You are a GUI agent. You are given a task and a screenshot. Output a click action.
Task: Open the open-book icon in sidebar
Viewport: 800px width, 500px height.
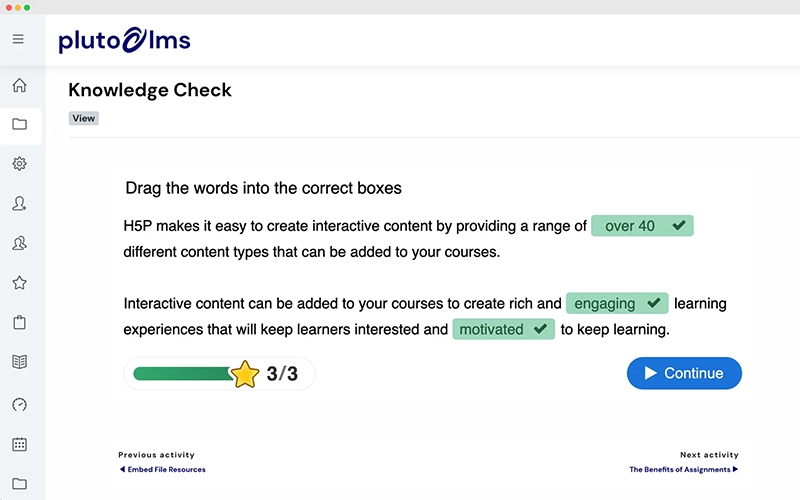(19, 362)
